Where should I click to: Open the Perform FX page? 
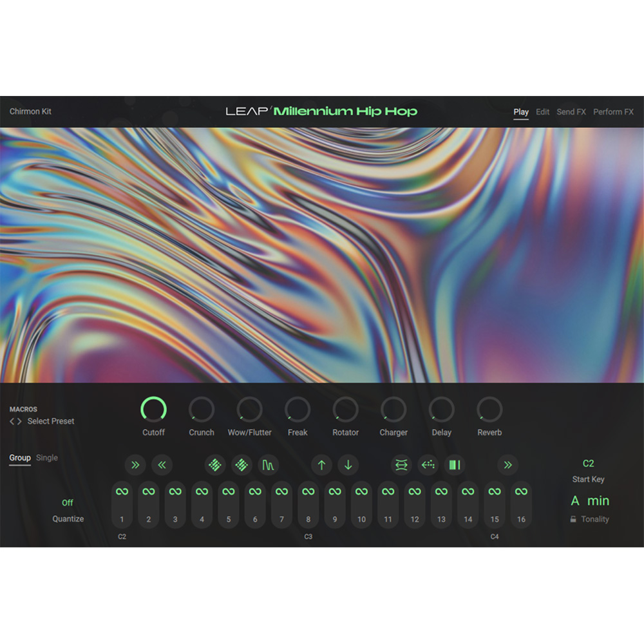pos(613,111)
